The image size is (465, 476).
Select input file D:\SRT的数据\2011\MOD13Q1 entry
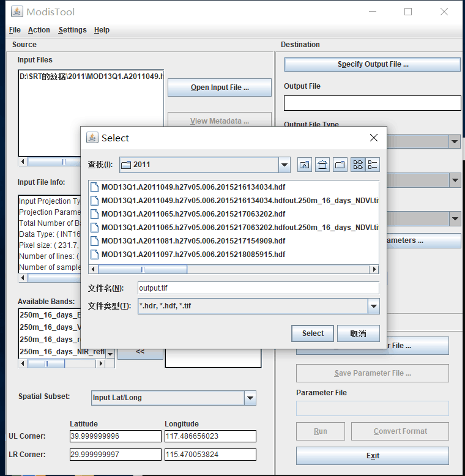pyautogui.click(x=91, y=76)
